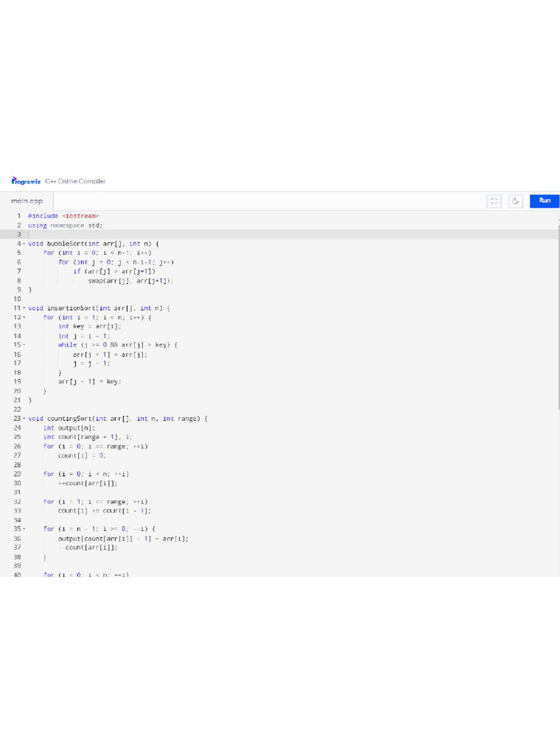Click 'if (arr[j] > arr[j+1])' line

coord(114,271)
